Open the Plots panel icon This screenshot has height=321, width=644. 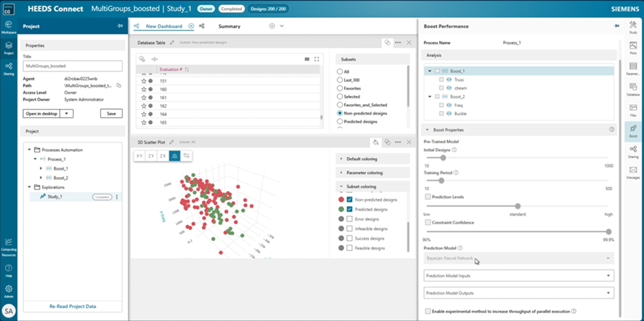[633, 47]
